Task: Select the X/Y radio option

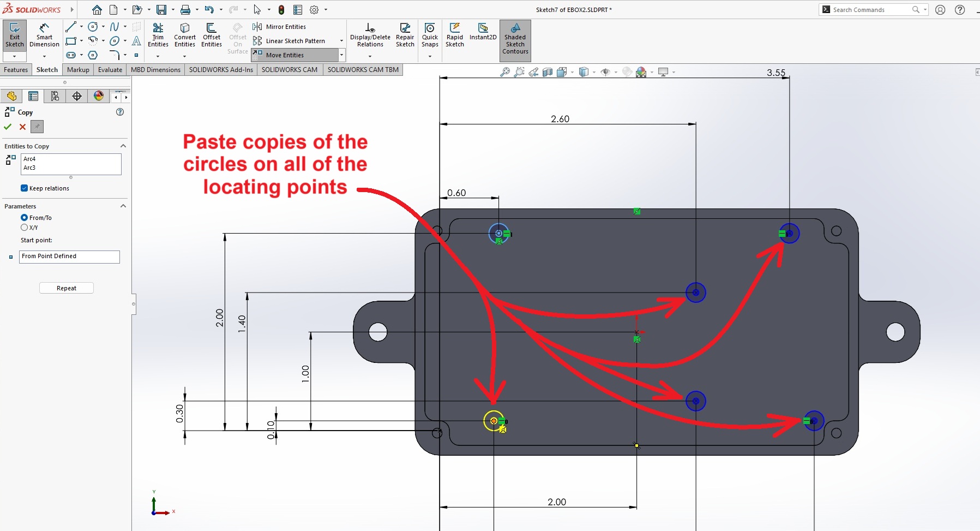Action: pyautogui.click(x=25, y=228)
